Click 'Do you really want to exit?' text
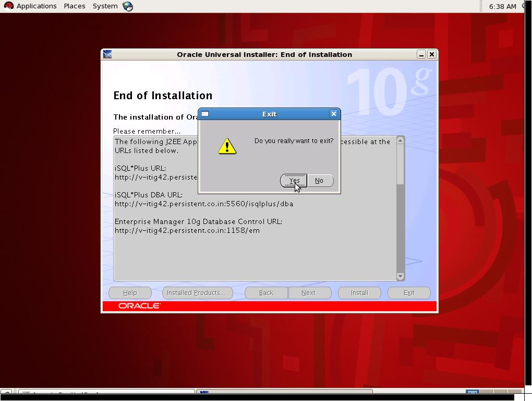Screen dimensions: 532x401 click(294, 141)
